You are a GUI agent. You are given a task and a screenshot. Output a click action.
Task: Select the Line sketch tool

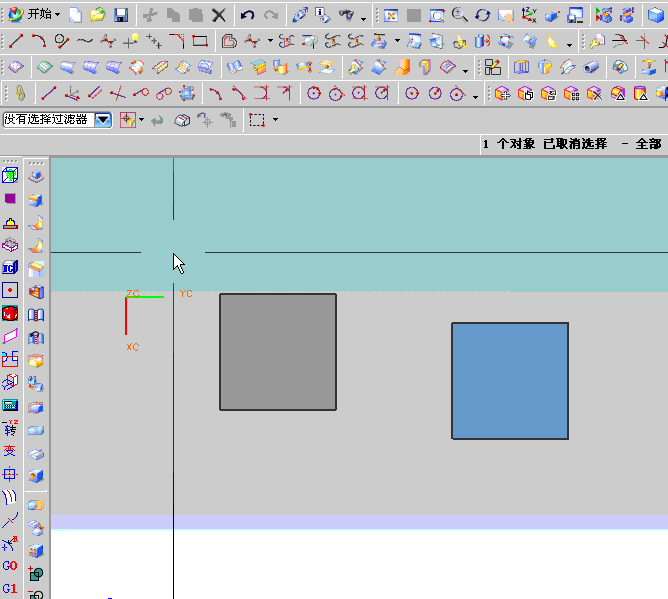point(16,41)
